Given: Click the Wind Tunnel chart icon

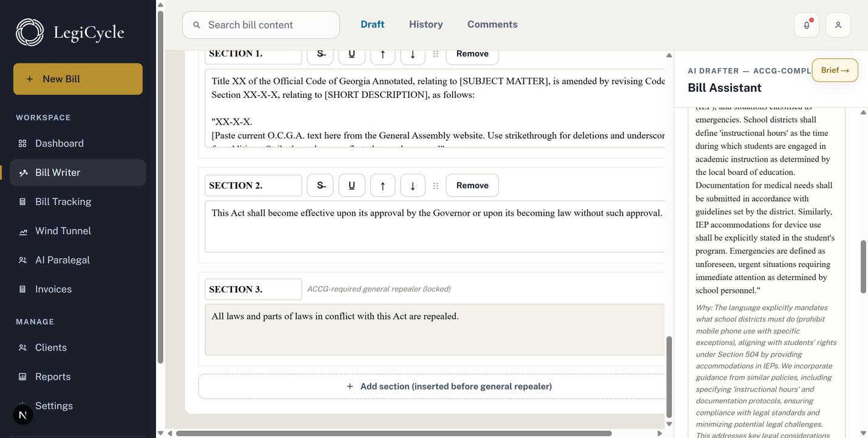Looking at the screenshot, I should [22, 231].
